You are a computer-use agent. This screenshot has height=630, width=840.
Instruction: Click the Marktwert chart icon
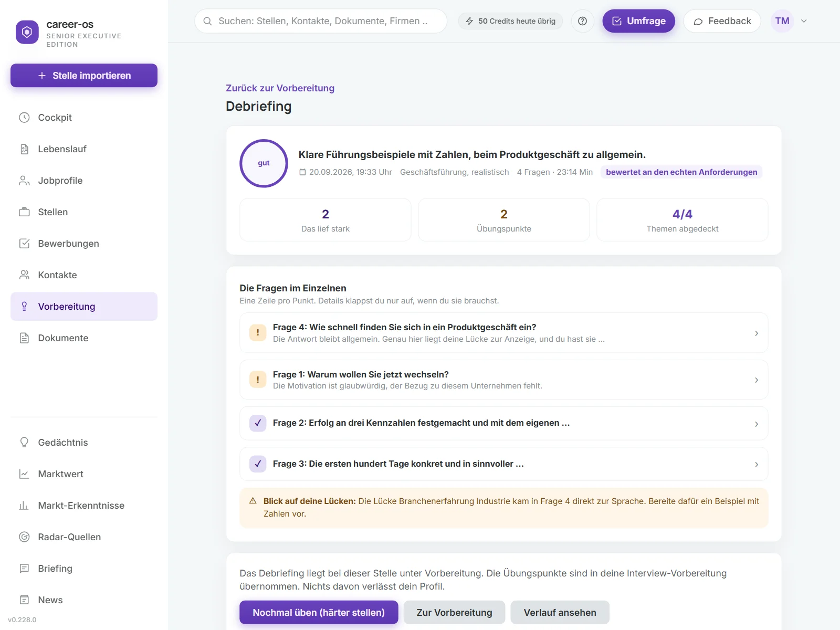[x=24, y=474]
